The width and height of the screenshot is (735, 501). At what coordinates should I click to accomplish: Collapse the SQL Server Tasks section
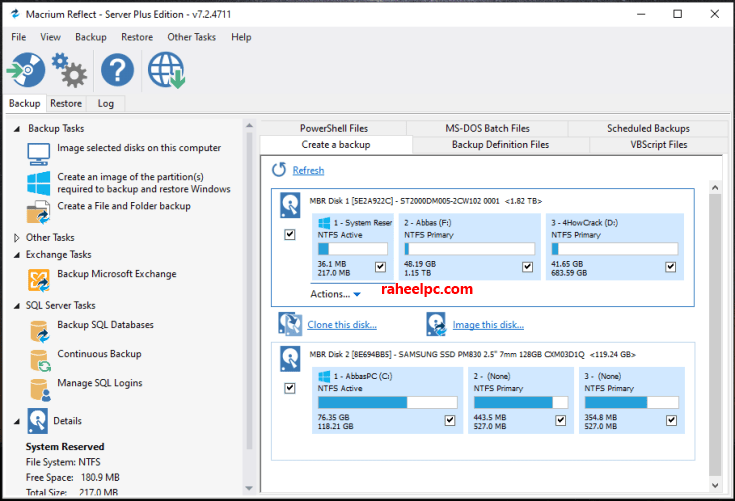(x=17, y=306)
